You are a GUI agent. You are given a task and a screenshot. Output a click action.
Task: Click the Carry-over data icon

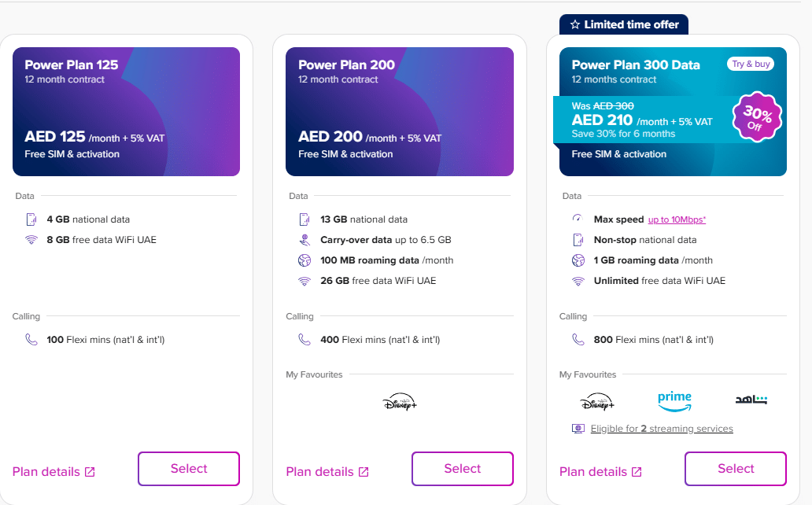pos(304,240)
